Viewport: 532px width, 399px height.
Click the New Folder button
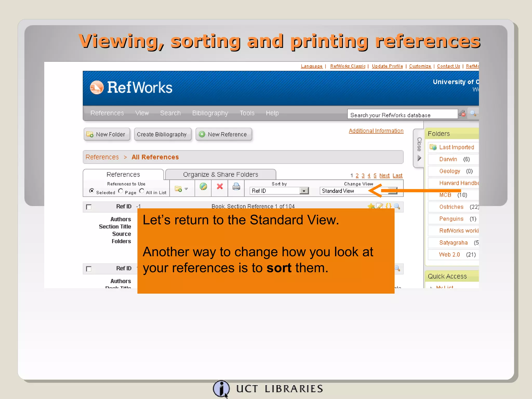tap(107, 134)
